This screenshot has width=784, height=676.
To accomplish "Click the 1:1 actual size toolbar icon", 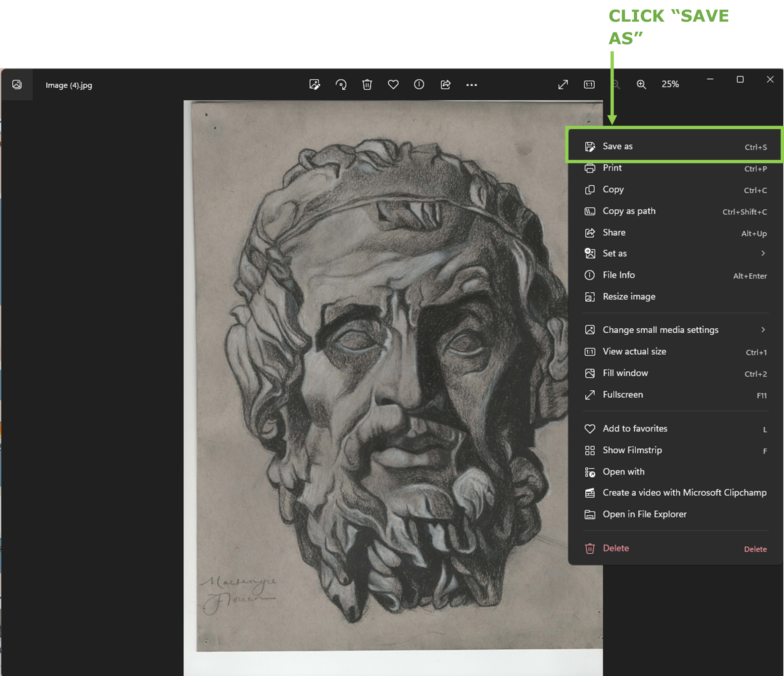I will tap(589, 84).
